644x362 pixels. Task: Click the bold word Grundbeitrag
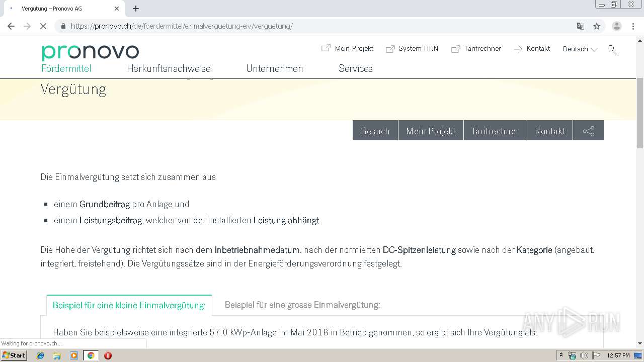click(x=105, y=204)
